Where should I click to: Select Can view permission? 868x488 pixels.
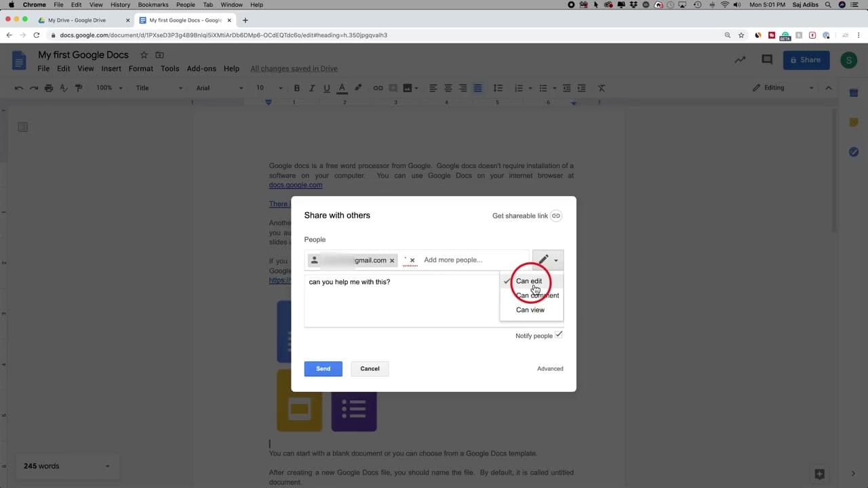532,310
